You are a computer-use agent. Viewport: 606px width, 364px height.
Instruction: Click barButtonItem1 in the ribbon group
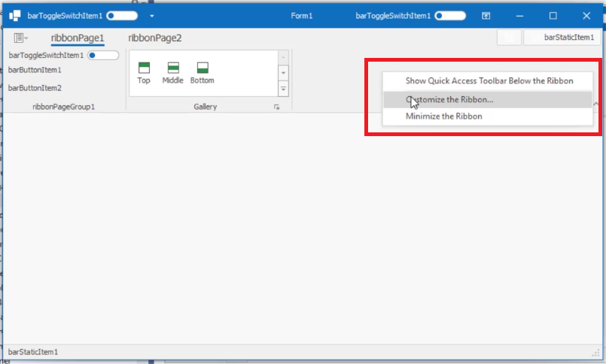point(35,70)
